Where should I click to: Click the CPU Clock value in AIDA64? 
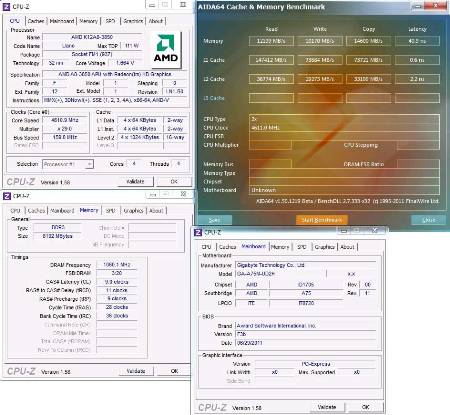coord(344,128)
